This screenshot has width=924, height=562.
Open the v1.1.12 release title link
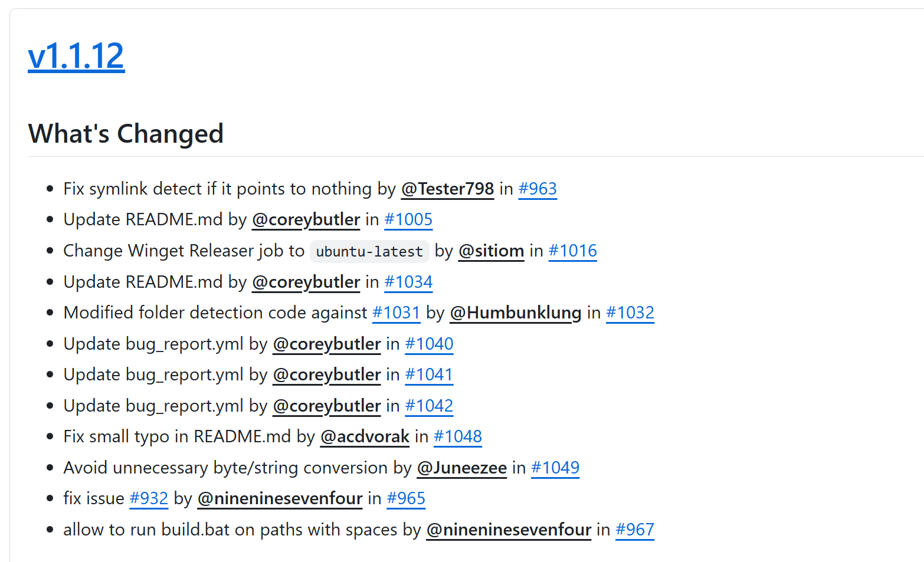pos(76,57)
